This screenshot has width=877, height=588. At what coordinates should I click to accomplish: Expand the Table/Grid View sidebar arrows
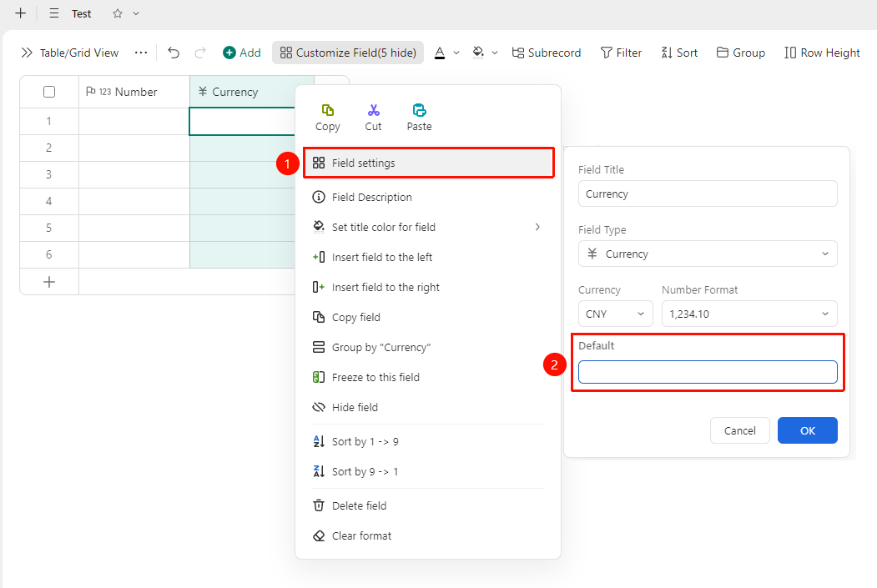tap(27, 53)
